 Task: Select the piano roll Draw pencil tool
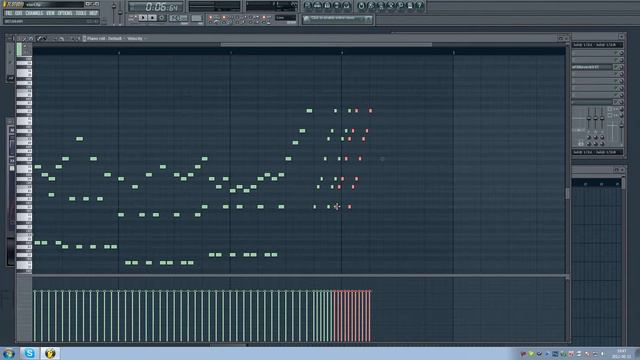tap(39, 38)
